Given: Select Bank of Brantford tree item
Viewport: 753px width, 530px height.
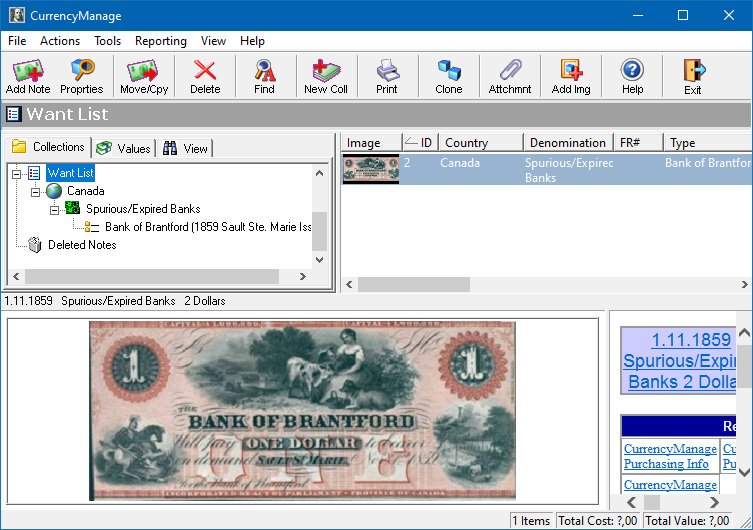Looking at the screenshot, I should (208, 227).
